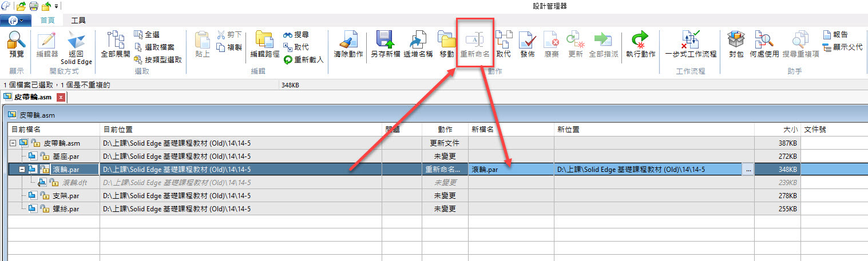Screen dimensions: 868x261
Task: Click the 預覽 preview magnifier icon
Action: click(17, 40)
